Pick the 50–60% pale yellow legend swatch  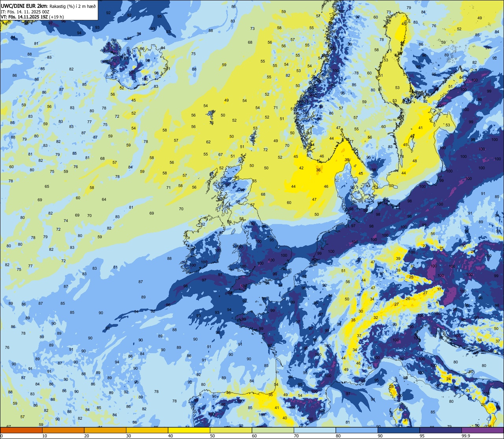pos(231,430)
